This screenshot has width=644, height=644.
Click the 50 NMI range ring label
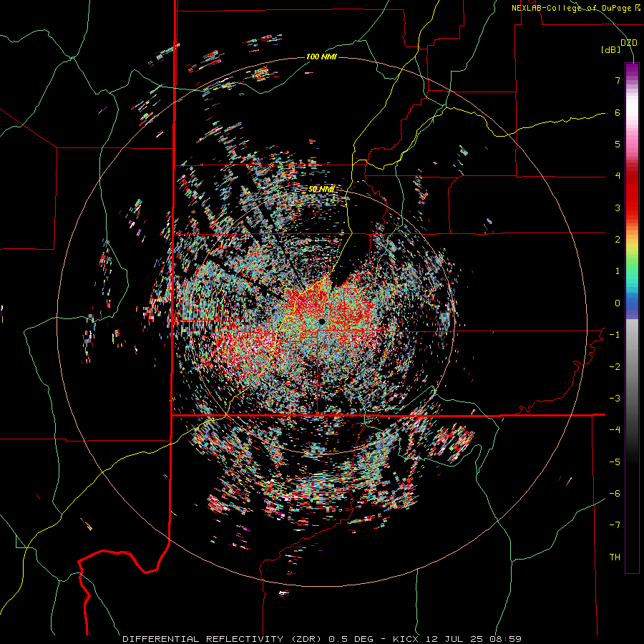[321, 190]
